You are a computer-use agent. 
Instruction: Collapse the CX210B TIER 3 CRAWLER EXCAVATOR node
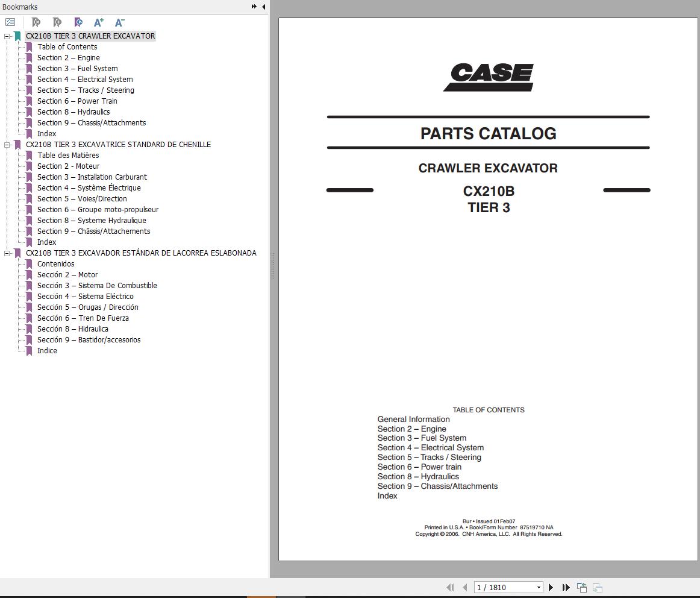[7, 36]
